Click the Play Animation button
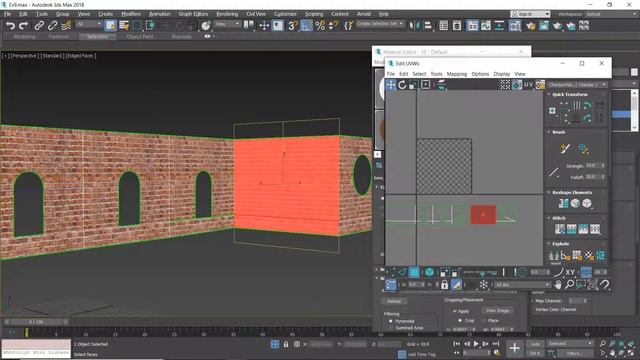Viewport: 640px width, 360px height. tap(476, 344)
